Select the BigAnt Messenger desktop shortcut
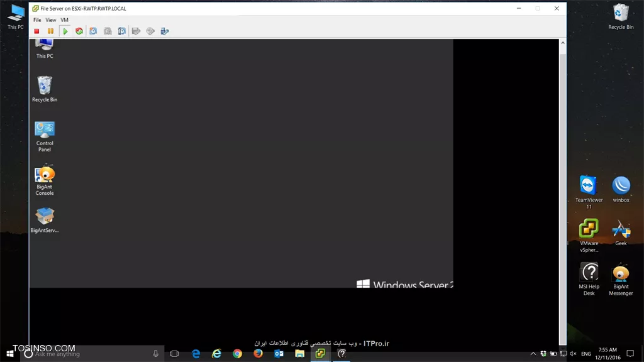This screenshot has height=362, width=644. (621, 279)
